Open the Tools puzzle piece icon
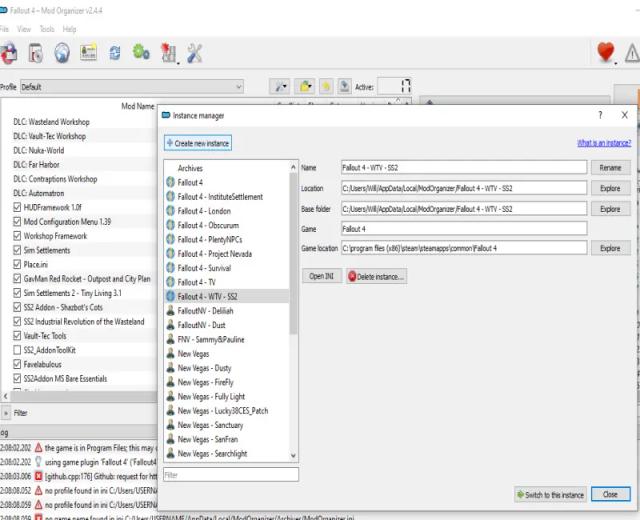Viewport: 640px width, 520px height. point(169,53)
